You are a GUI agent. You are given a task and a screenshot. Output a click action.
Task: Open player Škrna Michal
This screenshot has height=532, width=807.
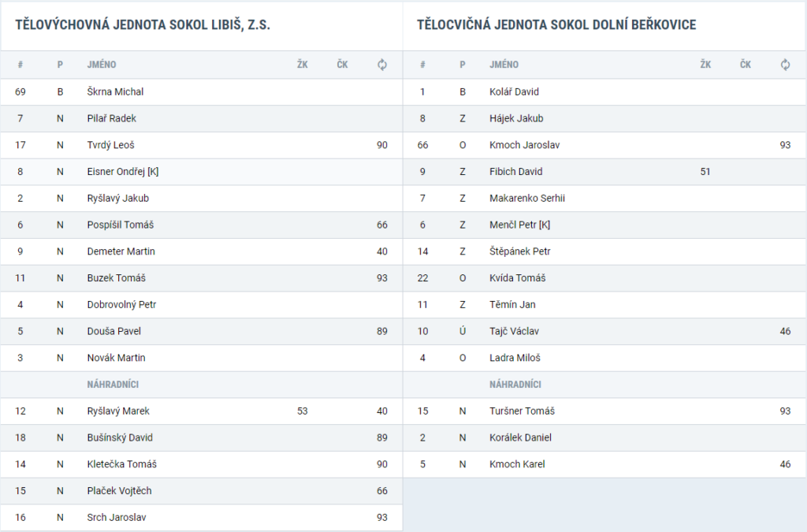pyautogui.click(x=115, y=91)
